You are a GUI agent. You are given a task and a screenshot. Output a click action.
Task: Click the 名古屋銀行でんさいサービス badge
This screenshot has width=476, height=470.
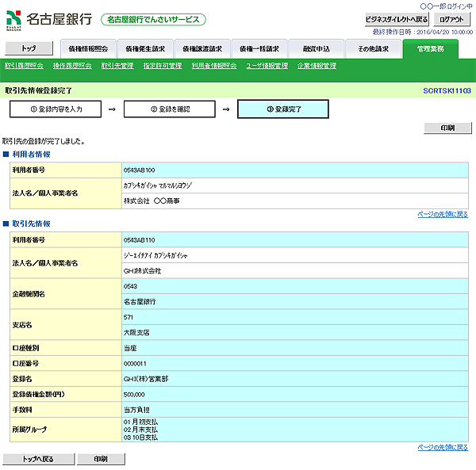click(153, 20)
